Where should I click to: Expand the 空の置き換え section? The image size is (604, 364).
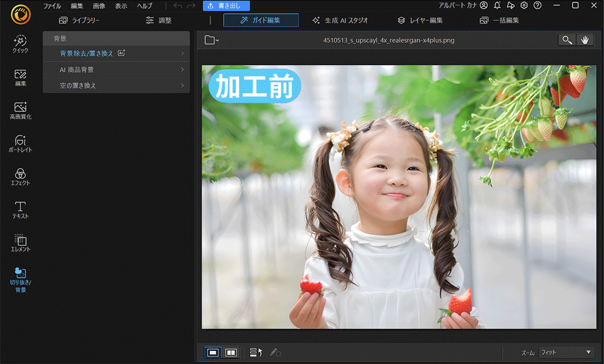(116, 84)
